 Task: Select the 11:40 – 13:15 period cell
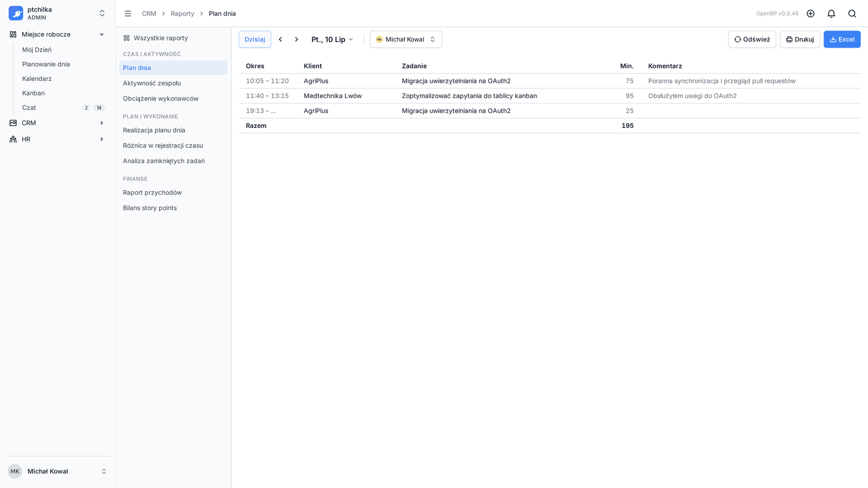click(x=267, y=96)
